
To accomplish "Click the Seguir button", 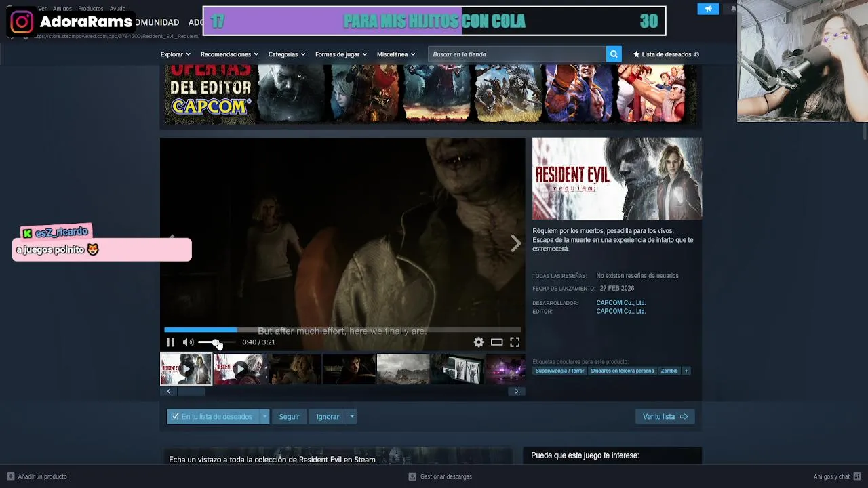I will click(x=289, y=417).
